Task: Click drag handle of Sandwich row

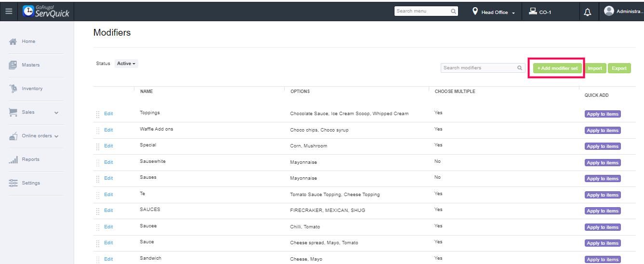Action: (98, 260)
